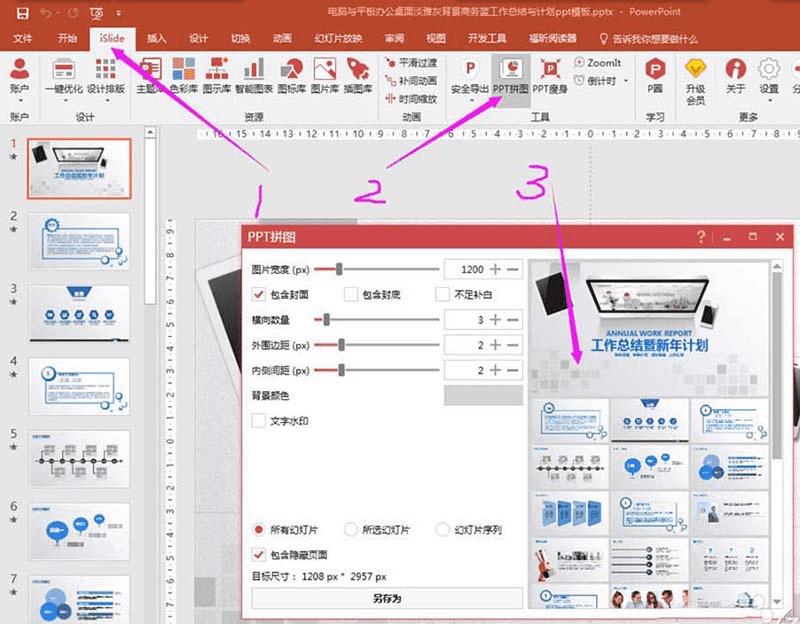Switch to the 审阅 tab

coord(394,39)
